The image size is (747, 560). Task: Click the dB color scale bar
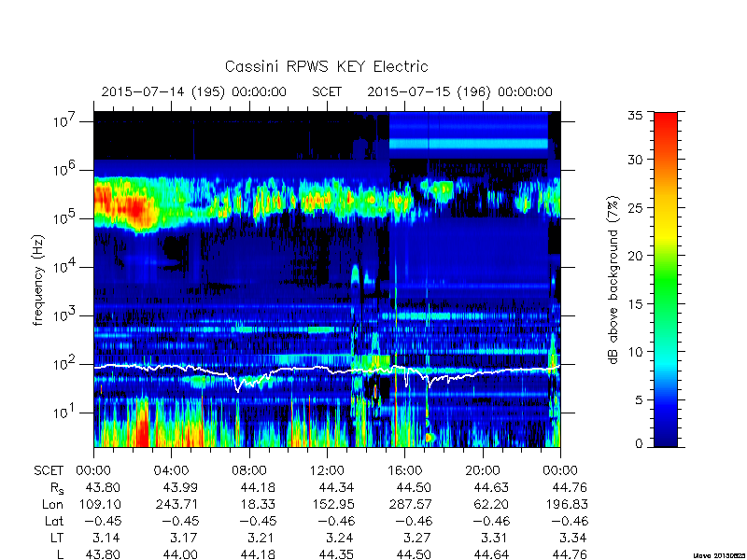(666, 280)
